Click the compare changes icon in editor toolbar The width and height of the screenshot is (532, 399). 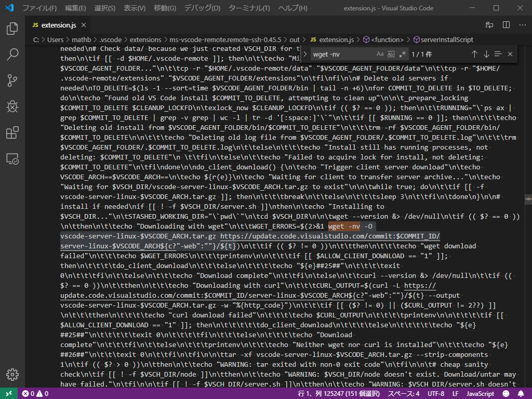489,25
